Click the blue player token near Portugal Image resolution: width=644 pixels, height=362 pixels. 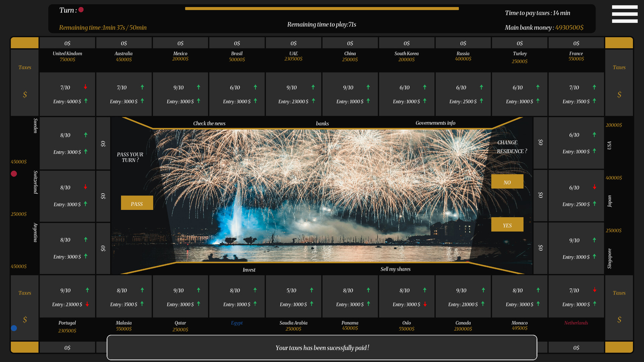(x=14, y=328)
